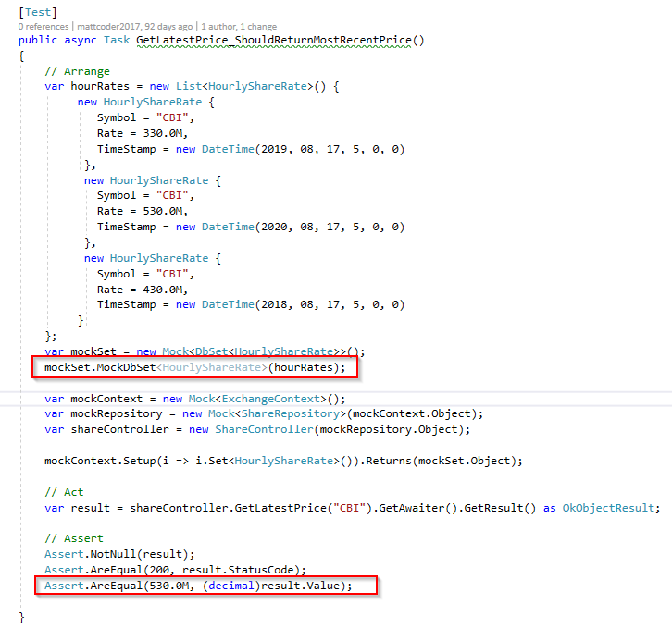
Task: Click the Mock<DbSet<HourlyShareRate>> type in mockSet line
Action: [255, 351]
